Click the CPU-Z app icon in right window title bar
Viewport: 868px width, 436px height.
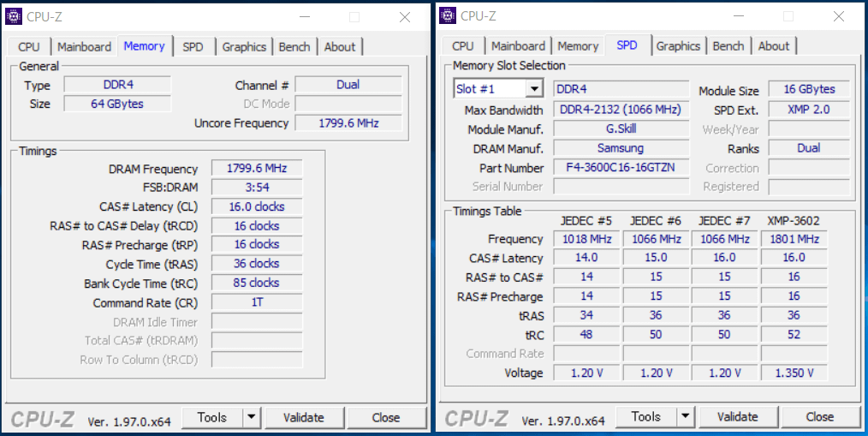click(448, 16)
